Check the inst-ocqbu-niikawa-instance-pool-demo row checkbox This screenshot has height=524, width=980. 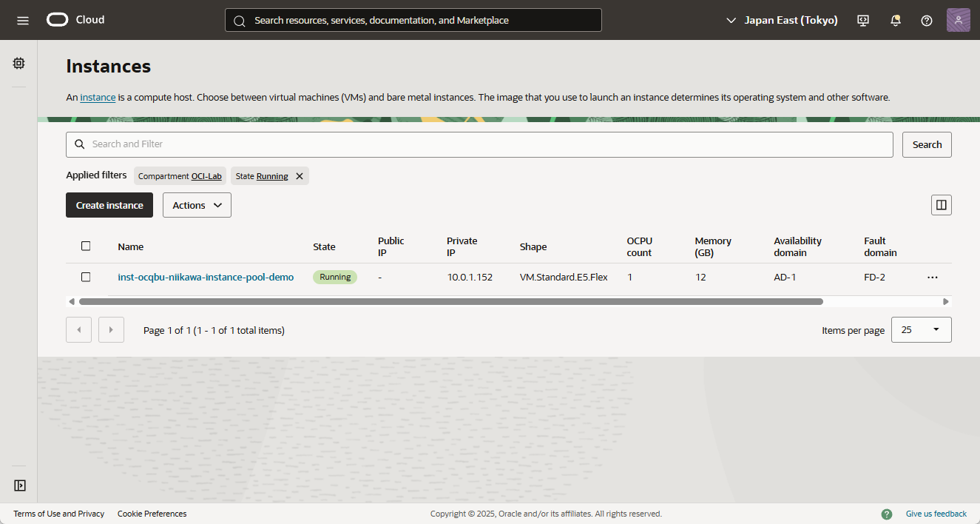pyautogui.click(x=86, y=277)
